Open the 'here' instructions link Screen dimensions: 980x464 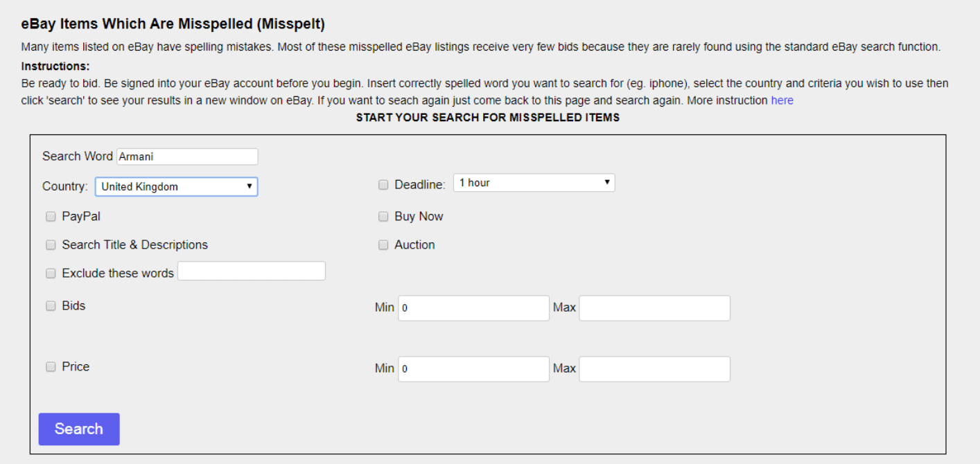(x=782, y=100)
